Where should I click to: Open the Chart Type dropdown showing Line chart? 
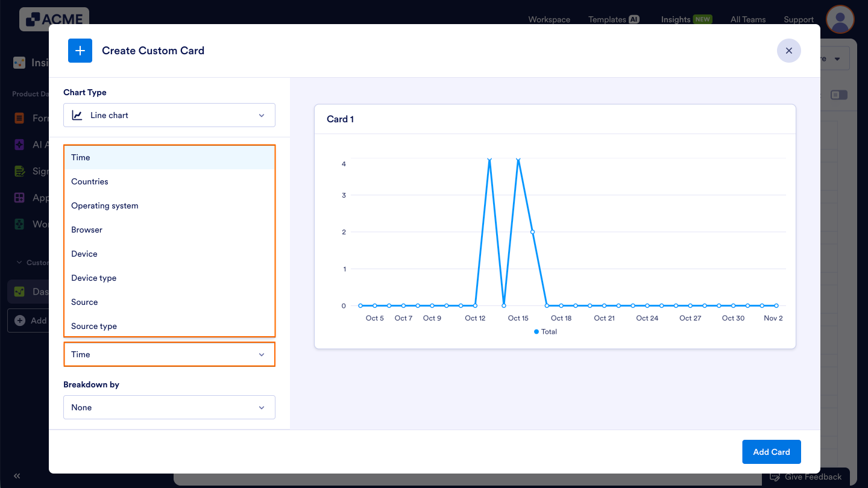pos(169,115)
